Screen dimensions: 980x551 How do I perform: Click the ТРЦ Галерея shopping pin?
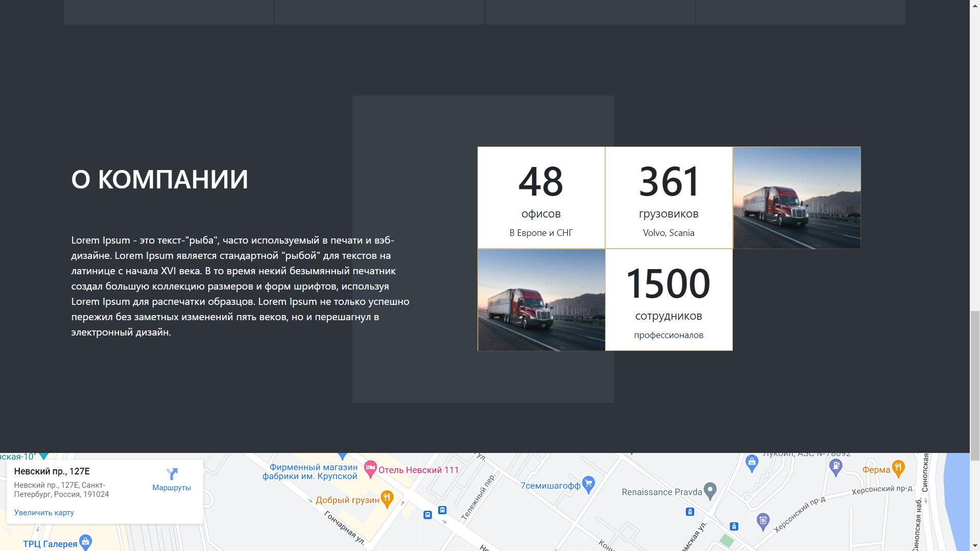click(x=85, y=542)
